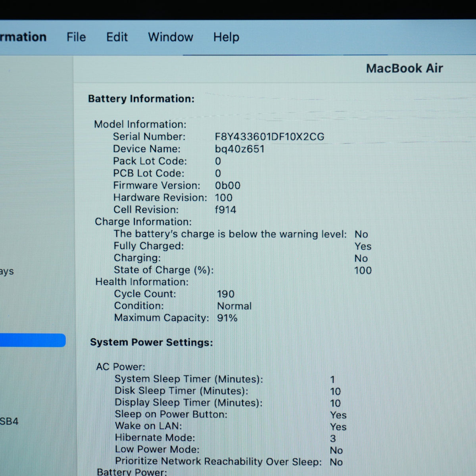Viewport: 476px width, 476px height.
Task: Click the PCB Lot Code label
Action: pyautogui.click(x=149, y=173)
